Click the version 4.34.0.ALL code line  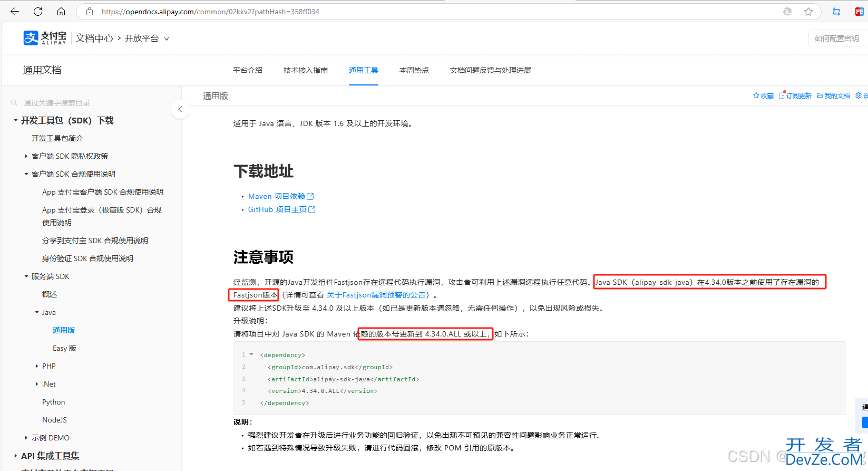(323, 391)
